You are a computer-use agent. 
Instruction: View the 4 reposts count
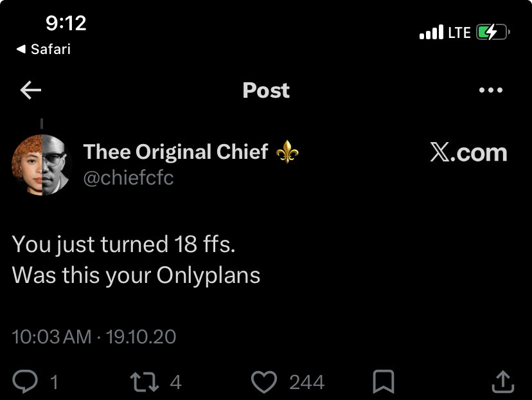[176, 383]
